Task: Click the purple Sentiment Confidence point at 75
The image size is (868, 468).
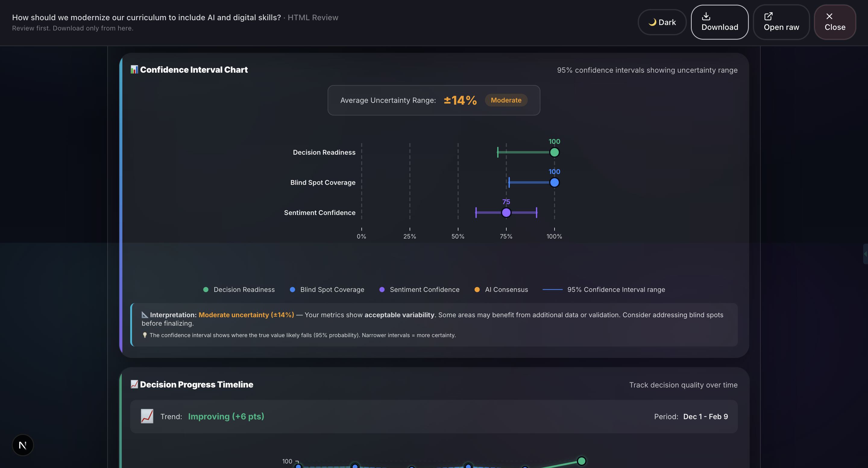Action: coord(506,213)
